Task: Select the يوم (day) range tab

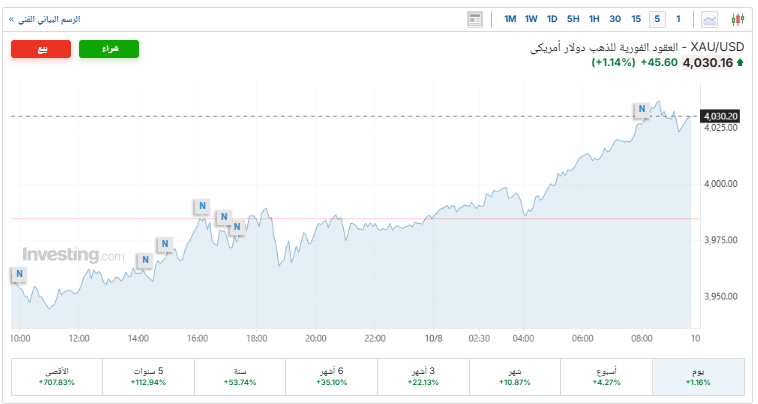Action: click(x=698, y=376)
